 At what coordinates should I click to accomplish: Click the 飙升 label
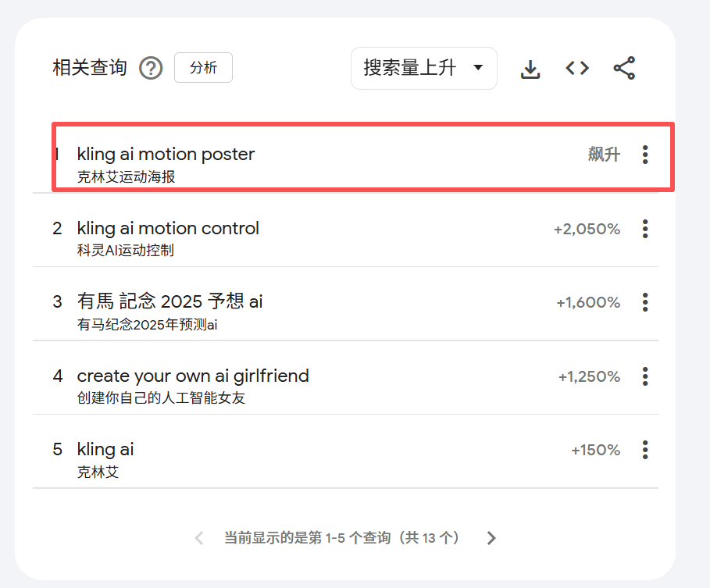pos(604,155)
